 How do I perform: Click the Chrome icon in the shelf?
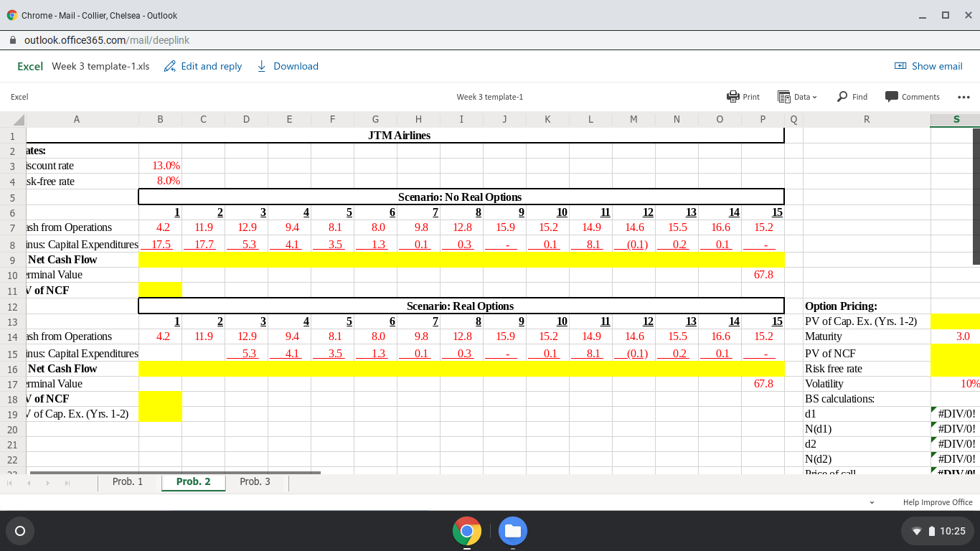pyautogui.click(x=467, y=531)
